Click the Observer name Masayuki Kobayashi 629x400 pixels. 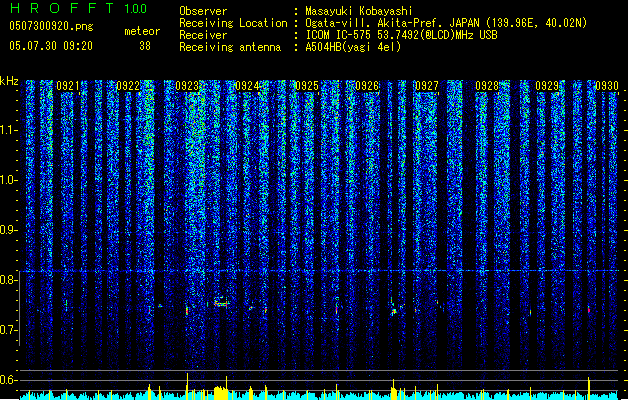359,11
